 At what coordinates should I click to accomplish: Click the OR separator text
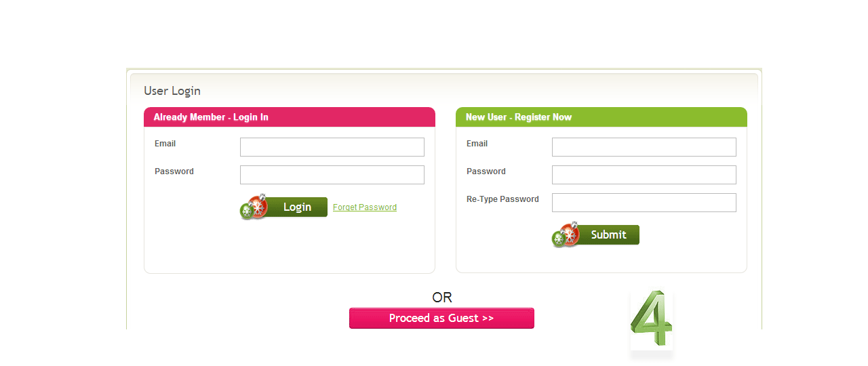442,298
